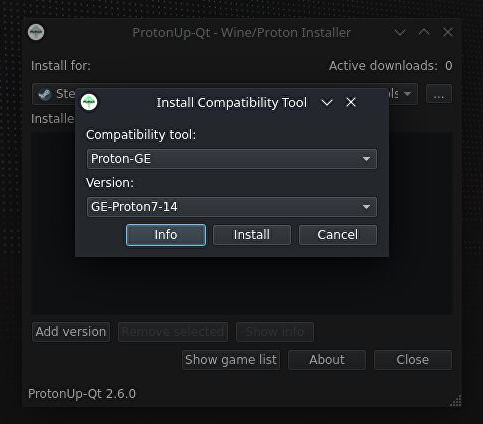Screen dimensions: 483x424
Task: Click the Remove selected button
Action: tap(173, 332)
